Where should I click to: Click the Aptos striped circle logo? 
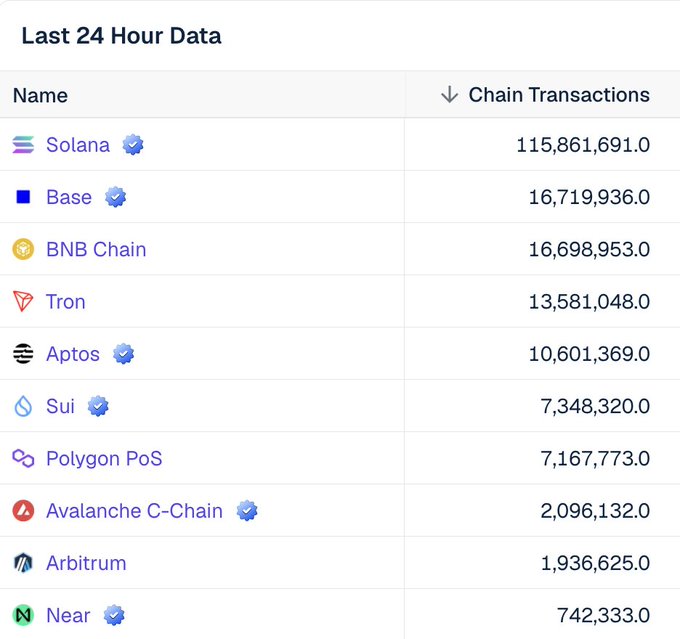[x=23, y=354]
